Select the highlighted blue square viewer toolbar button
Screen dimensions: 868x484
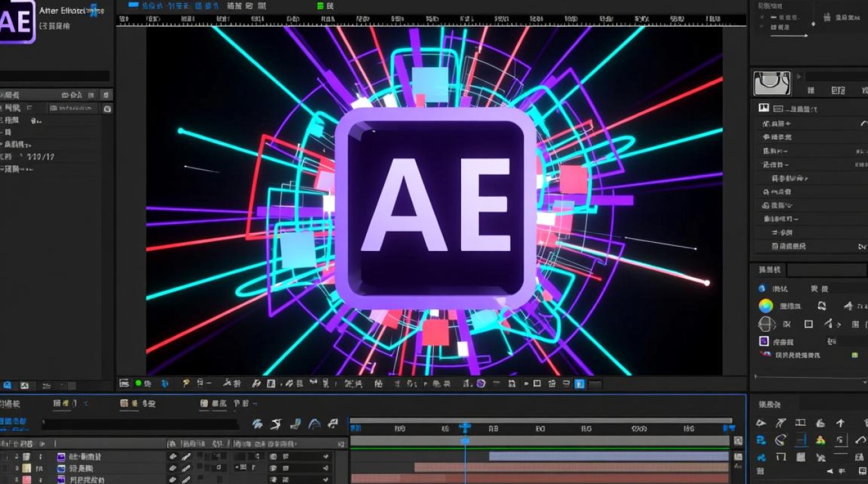[x=579, y=384]
